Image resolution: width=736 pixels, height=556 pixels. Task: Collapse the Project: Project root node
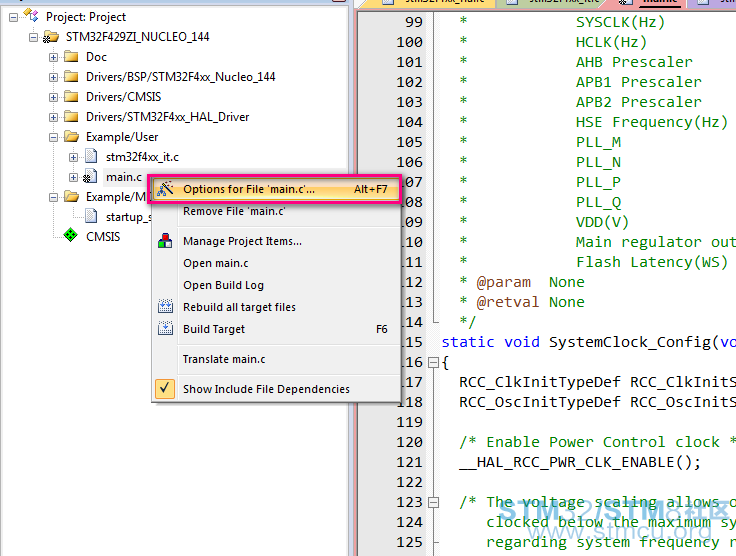[14, 17]
